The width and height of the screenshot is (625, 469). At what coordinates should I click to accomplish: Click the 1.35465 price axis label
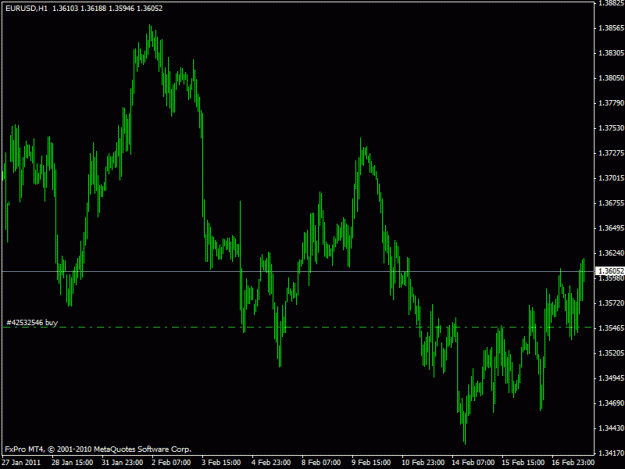click(611, 328)
